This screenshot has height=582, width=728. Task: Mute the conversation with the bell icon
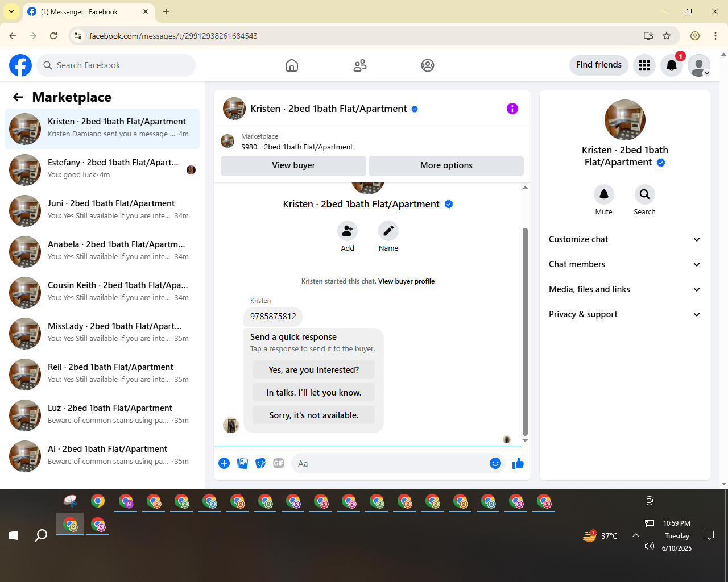pyautogui.click(x=604, y=194)
